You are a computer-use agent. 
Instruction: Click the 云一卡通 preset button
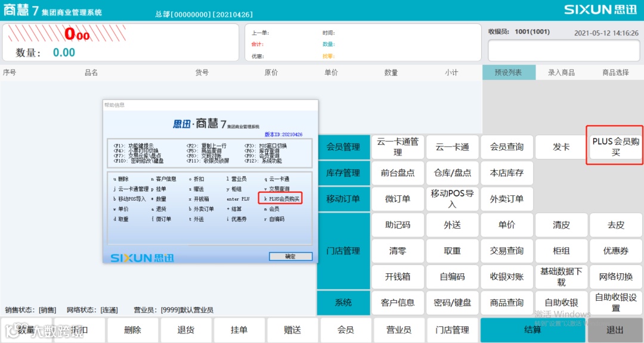coord(452,147)
